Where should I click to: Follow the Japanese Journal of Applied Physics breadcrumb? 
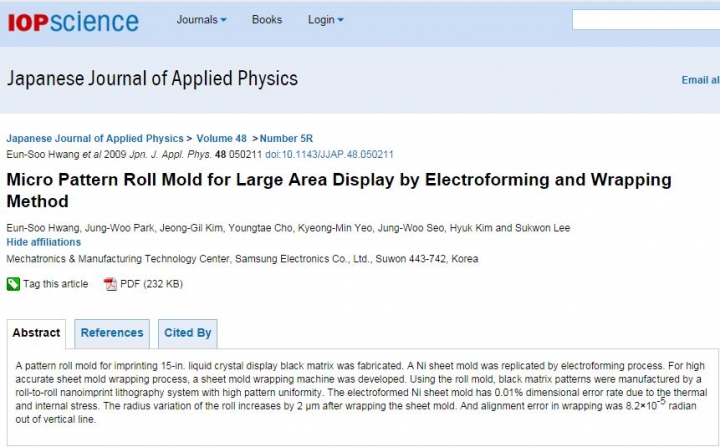click(x=95, y=138)
